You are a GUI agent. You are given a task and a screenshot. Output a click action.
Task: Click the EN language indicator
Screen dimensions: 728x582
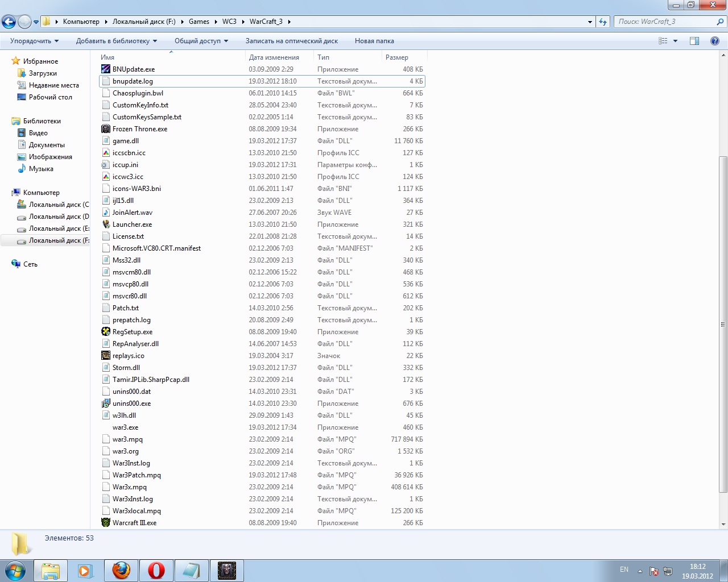pos(624,569)
